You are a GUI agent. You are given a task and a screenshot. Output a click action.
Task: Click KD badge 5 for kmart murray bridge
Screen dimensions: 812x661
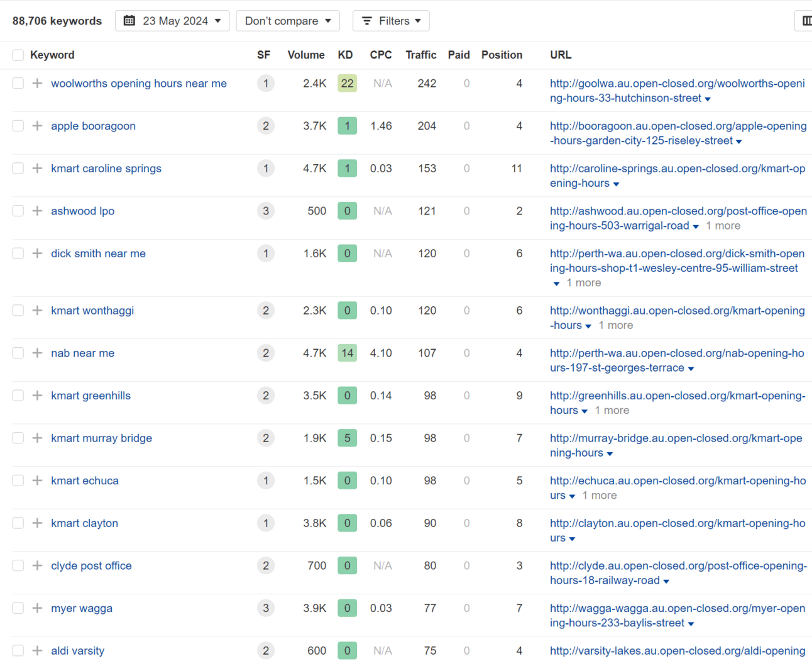pos(347,438)
